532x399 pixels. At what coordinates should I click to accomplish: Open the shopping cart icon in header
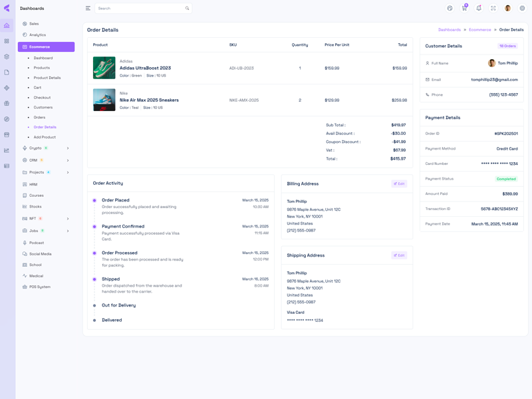click(x=464, y=9)
